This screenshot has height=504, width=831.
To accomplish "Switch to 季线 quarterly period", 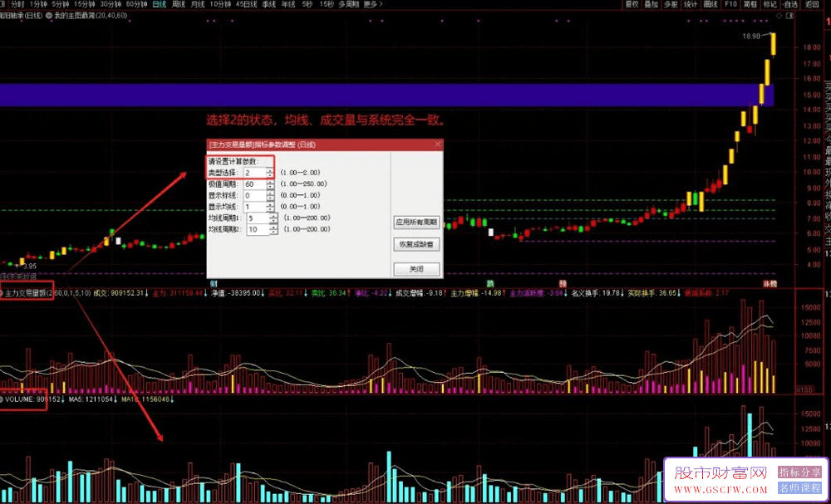I will (269, 4).
